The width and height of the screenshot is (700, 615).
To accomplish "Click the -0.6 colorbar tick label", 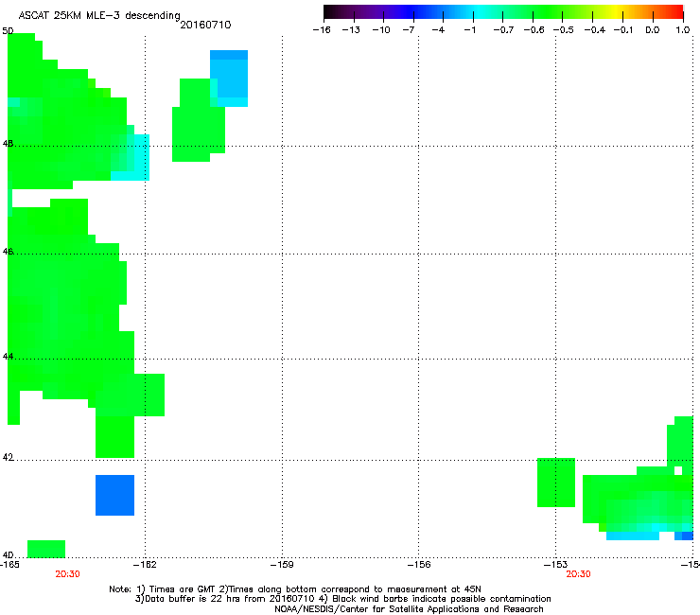I will tap(534, 30).
